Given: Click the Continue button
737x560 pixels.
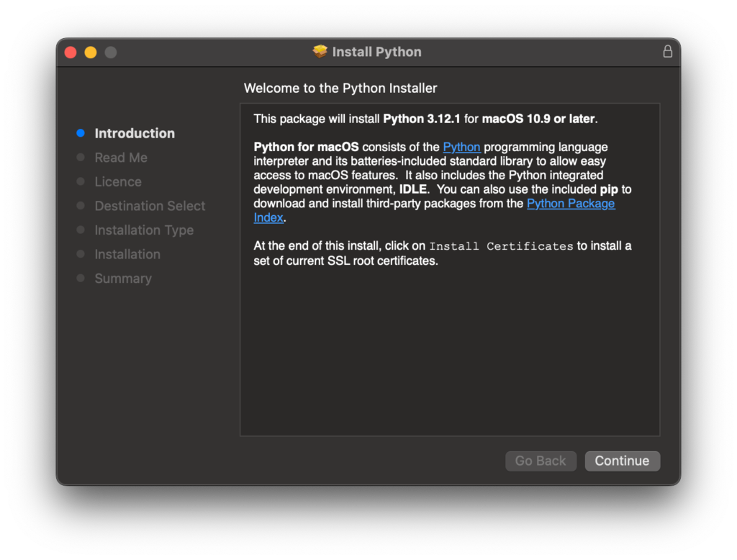Looking at the screenshot, I should click(622, 461).
